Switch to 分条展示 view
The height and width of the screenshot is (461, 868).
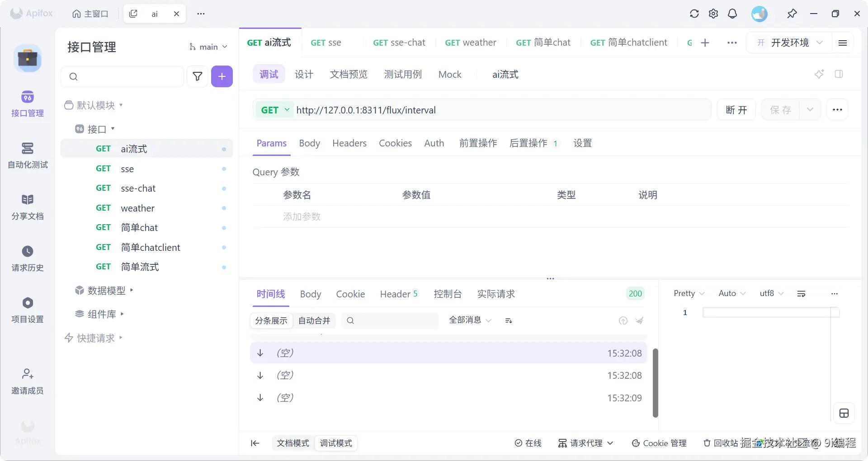pos(271,320)
